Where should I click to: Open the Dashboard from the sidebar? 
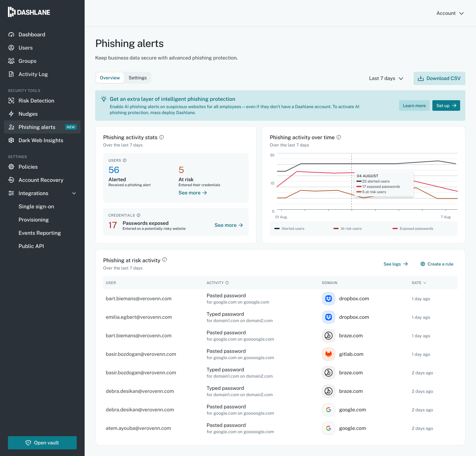(x=11, y=34)
